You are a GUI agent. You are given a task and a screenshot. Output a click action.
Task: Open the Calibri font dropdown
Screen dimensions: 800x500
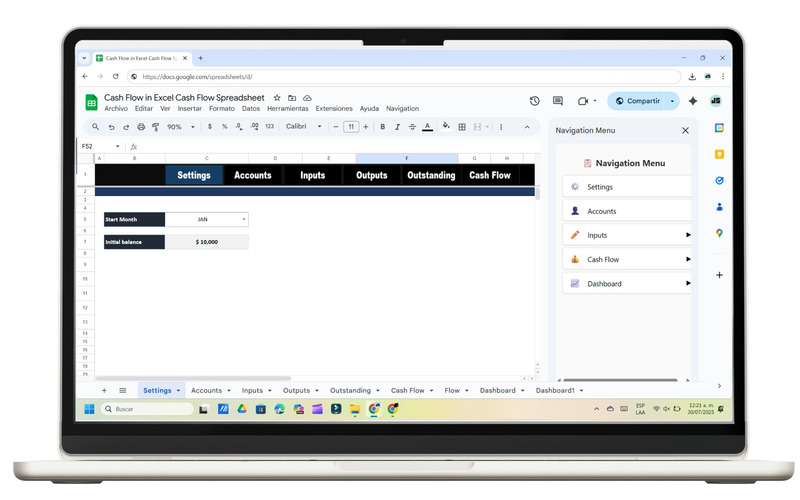(x=304, y=127)
